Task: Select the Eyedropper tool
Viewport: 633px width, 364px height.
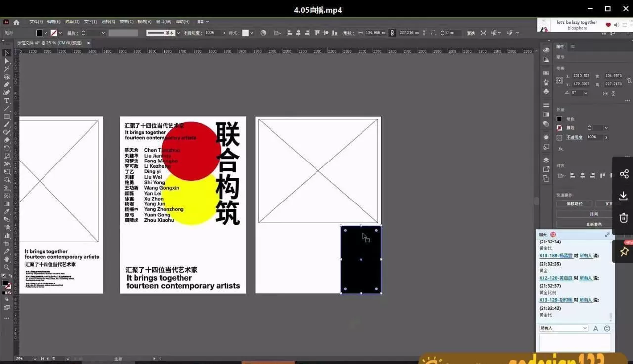Action: 7,212
